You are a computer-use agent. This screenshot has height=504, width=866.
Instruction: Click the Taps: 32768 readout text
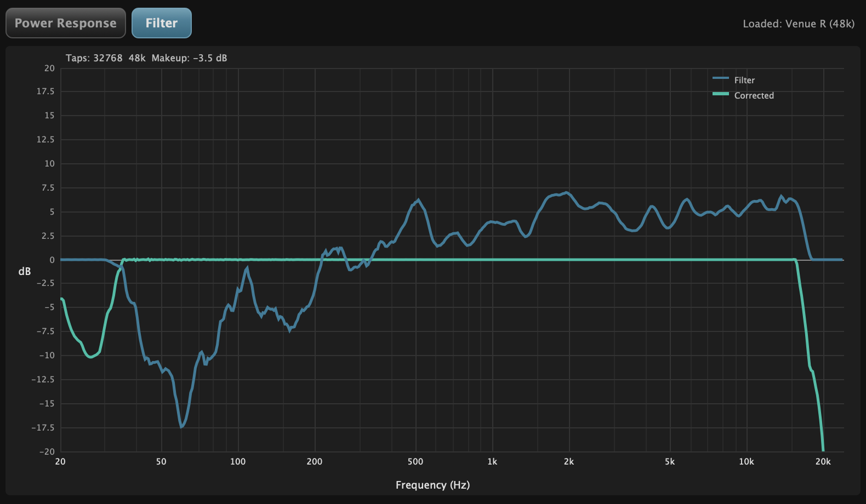(94, 58)
